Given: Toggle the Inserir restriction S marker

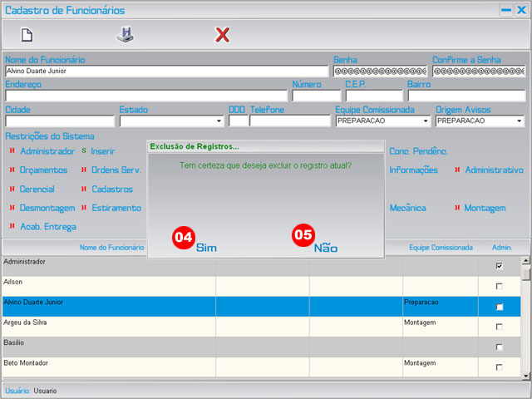Looking at the screenshot, I should point(83,151).
